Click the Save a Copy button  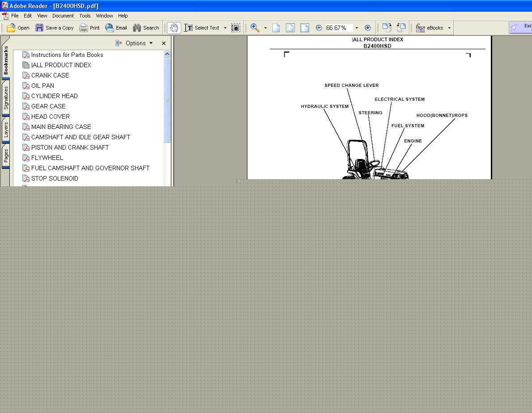(54, 28)
